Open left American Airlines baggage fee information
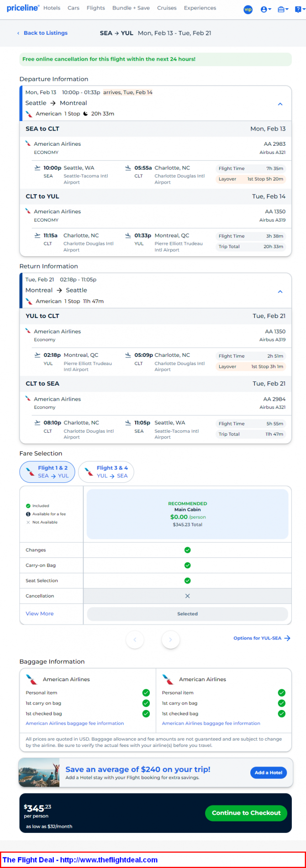 pyautogui.click(x=75, y=723)
